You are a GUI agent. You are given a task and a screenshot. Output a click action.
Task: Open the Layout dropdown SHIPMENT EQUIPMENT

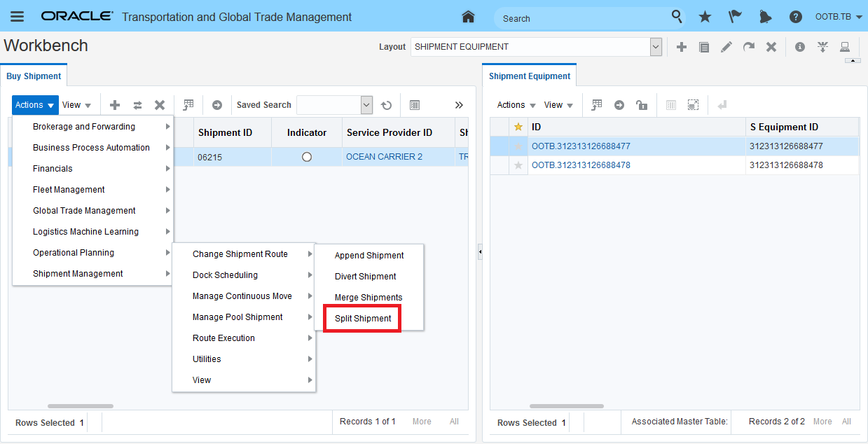[656, 47]
